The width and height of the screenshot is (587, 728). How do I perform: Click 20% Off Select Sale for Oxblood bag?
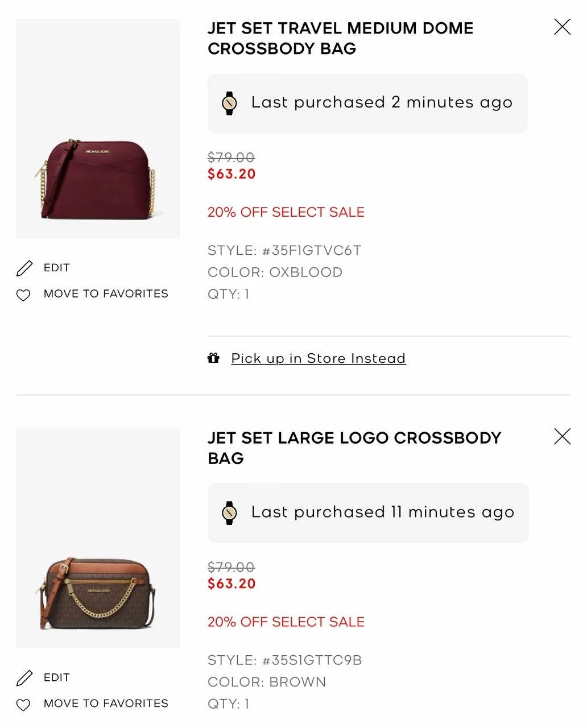(x=286, y=212)
